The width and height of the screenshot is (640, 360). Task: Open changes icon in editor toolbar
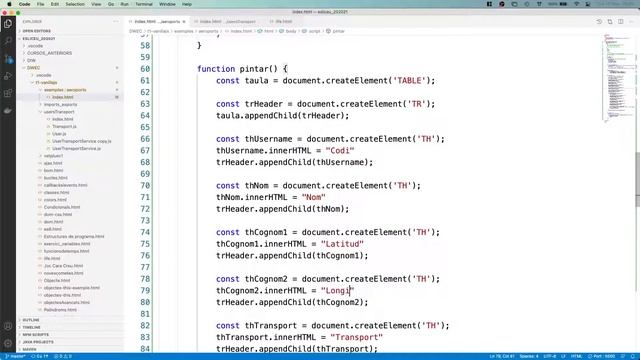click(x=610, y=22)
